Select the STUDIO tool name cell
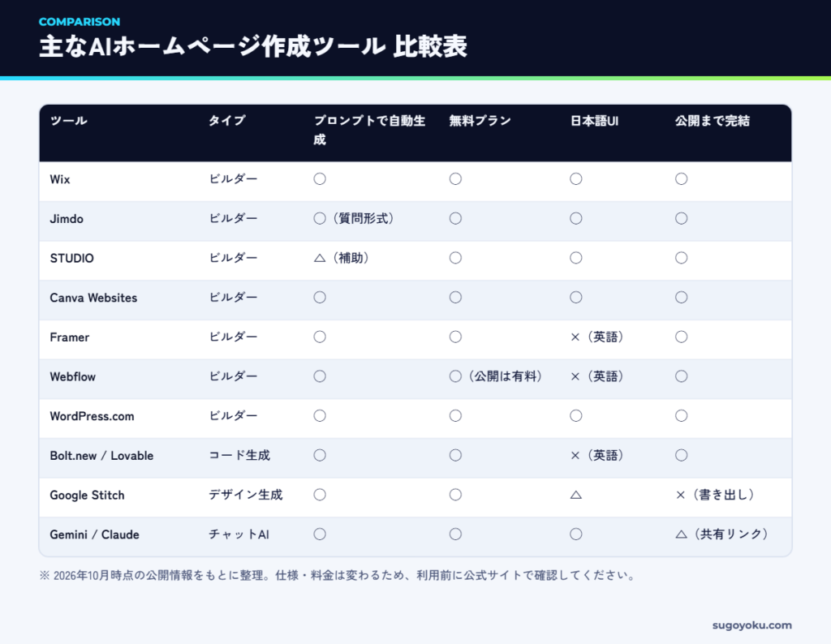831x644 pixels. (71, 258)
